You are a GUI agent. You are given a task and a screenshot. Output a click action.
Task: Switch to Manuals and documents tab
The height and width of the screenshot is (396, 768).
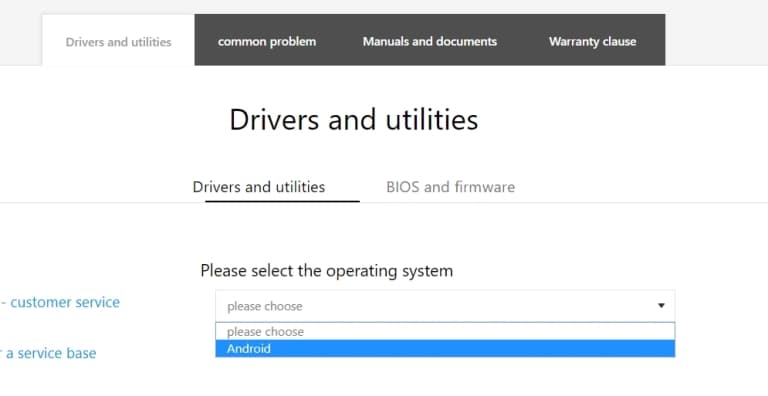pyautogui.click(x=430, y=41)
